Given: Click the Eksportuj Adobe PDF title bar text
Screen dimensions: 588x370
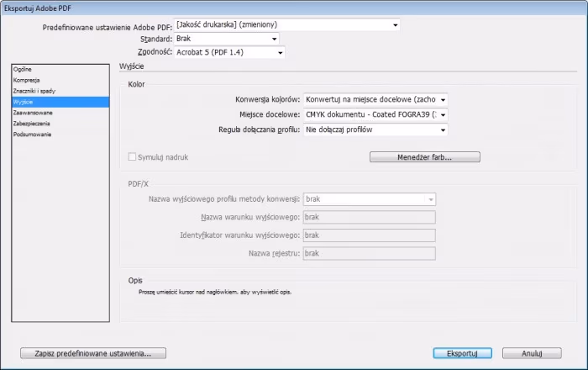Looking at the screenshot, I should [x=38, y=8].
